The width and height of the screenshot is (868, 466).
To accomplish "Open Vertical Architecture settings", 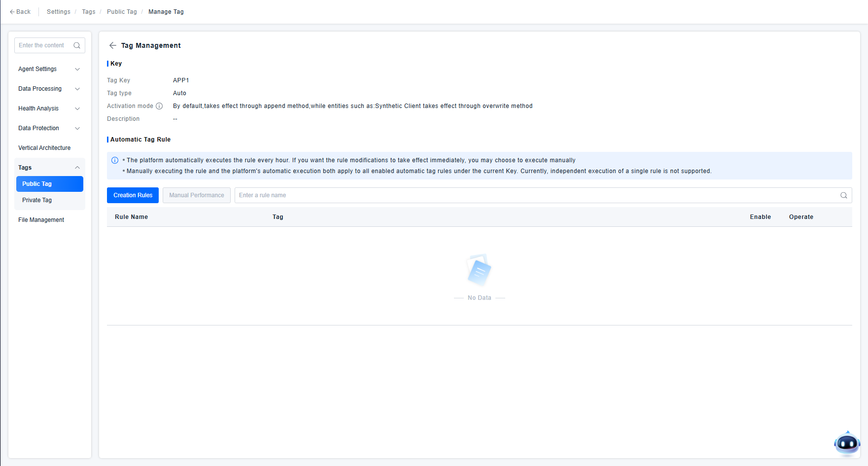I will [x=44, y=148].
